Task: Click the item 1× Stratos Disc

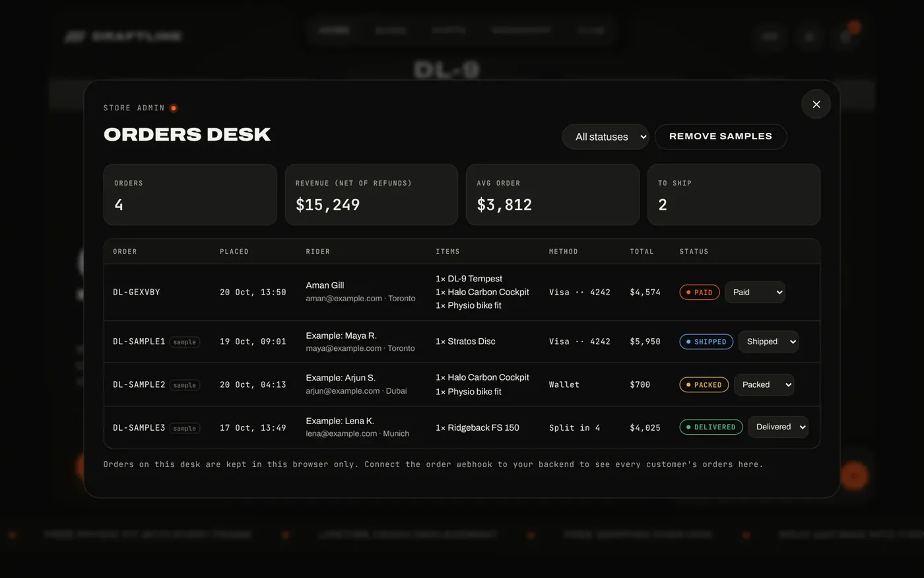Action: coord(465,342)
